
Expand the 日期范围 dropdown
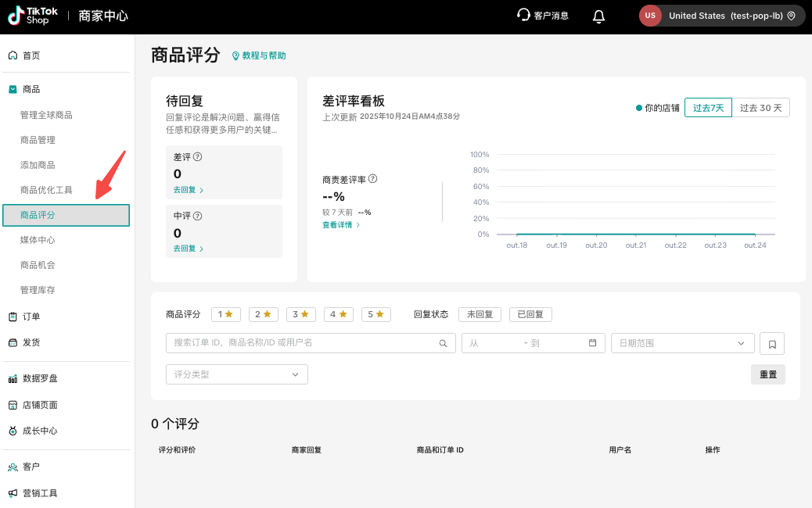(681, 343)
